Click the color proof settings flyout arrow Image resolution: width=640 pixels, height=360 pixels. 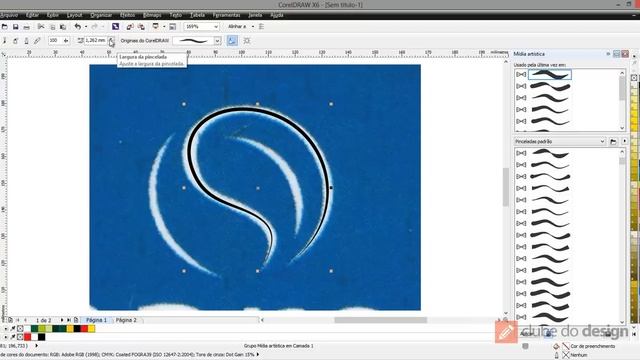tap(258, 355)
